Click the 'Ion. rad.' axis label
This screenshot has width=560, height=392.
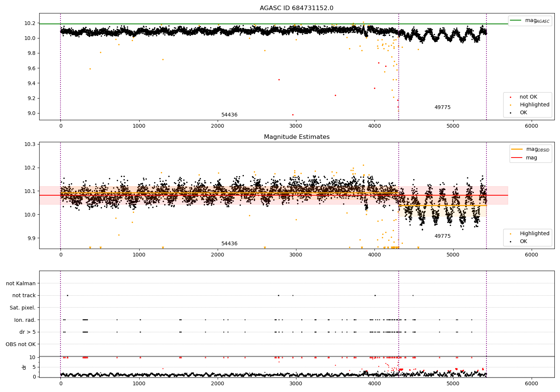coord(25,320)
